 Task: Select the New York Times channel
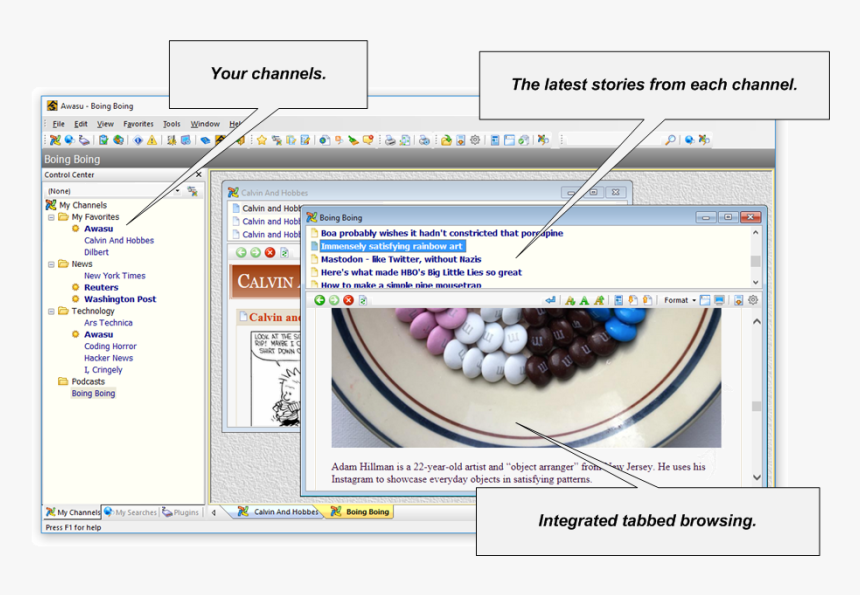coord(115,276)
